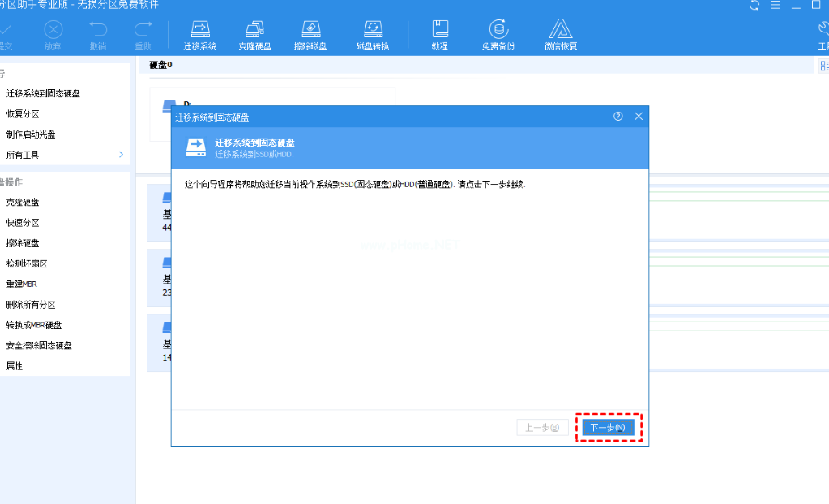Image resolution: width=829 pixels, height=504 pixels.
Task: Click the 迁移系统 toolbar icon
Action: 199,35
